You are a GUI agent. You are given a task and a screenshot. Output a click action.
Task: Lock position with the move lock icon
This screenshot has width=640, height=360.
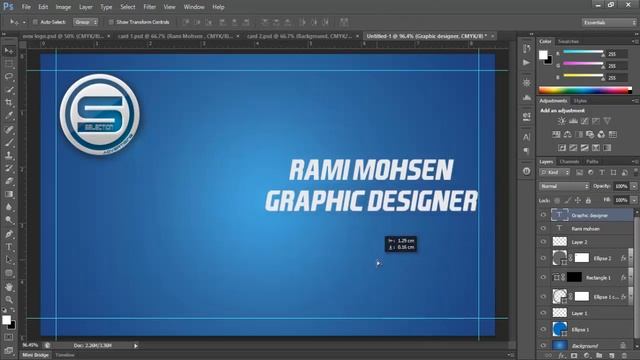578,200
